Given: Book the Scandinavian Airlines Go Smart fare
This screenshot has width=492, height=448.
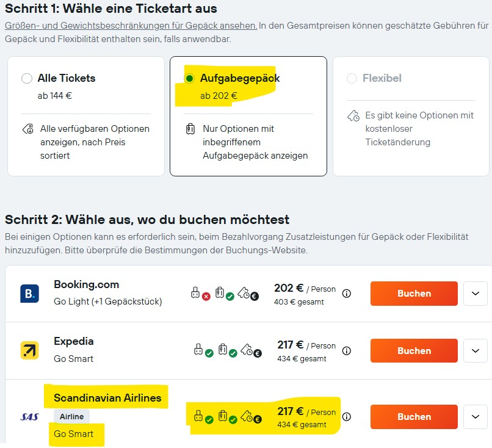Looking at the screenshot, I should pos(414,417).
